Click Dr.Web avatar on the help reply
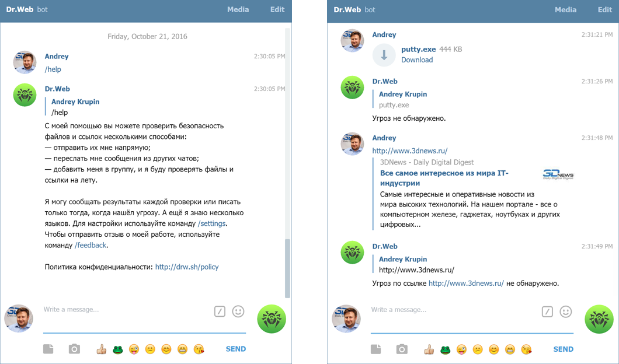Screen dimensions: 619x364 (25, 94)
